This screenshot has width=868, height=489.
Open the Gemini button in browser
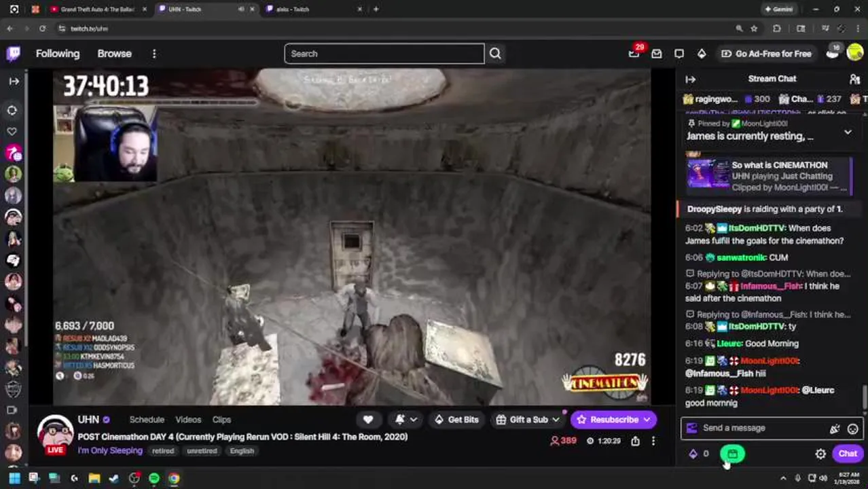[x=779, y=10]
